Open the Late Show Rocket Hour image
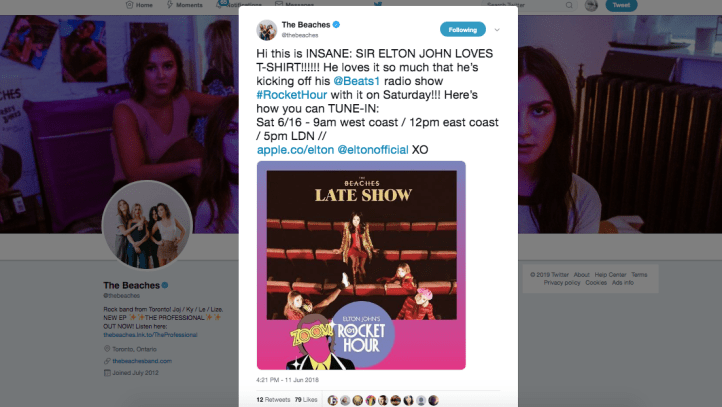Viewport: 722px width, 407px height. coord(361,265)
